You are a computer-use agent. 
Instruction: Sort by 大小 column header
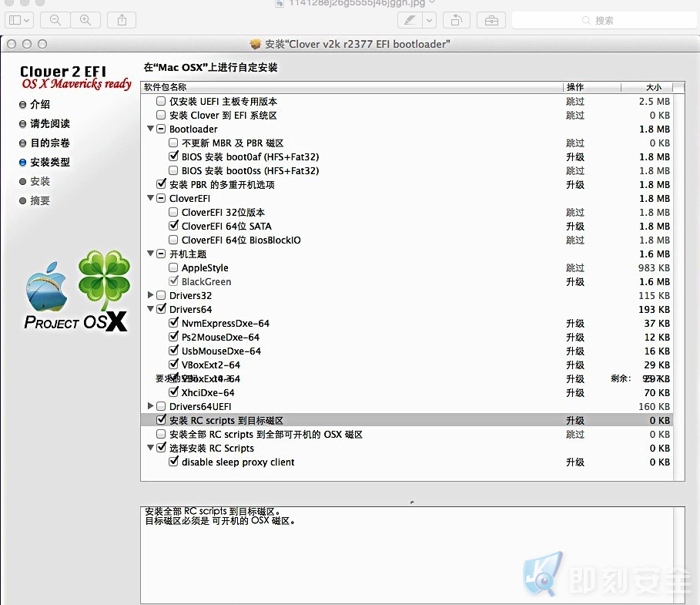(x=646, y=87)
